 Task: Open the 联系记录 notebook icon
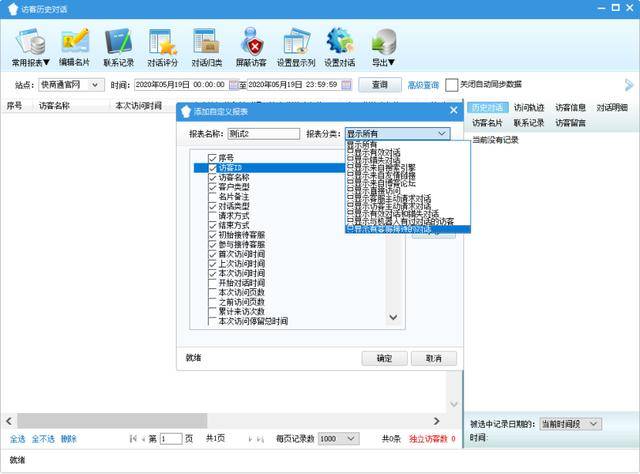pyautogui.click(x=118, y=41)
